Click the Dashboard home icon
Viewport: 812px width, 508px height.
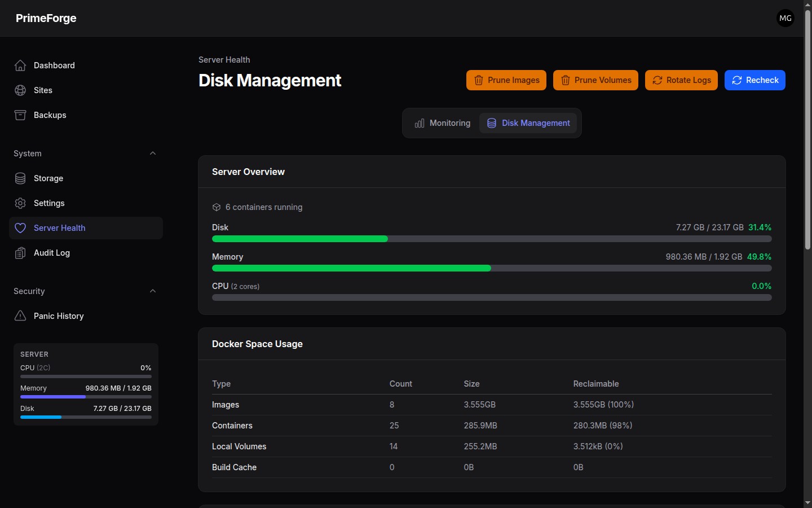tap(20, 65)
